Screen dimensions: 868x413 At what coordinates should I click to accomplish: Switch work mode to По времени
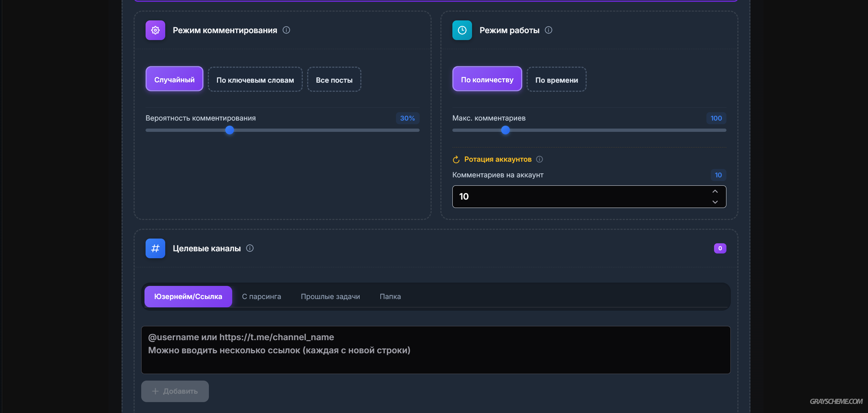[x=556, y=80]
